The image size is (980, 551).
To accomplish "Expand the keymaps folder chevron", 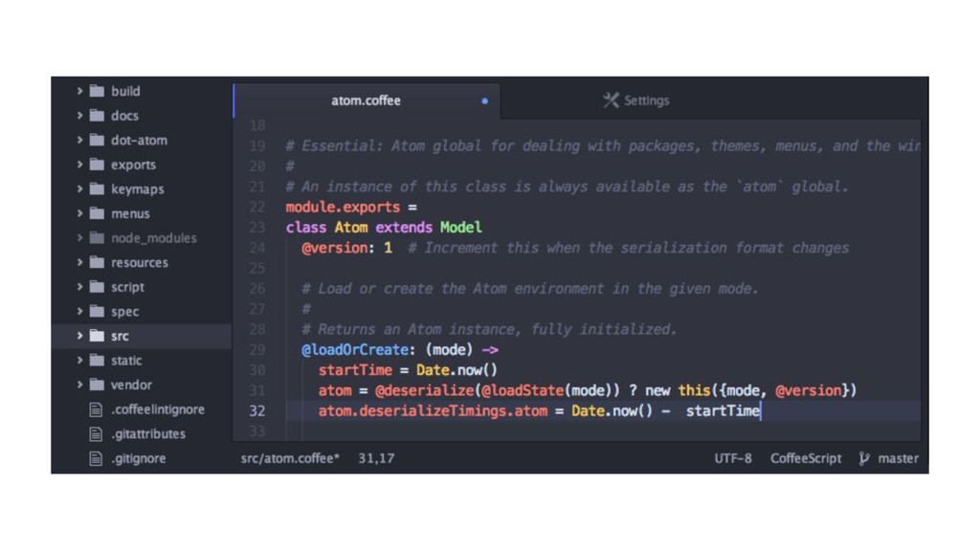I will [80, 188].
